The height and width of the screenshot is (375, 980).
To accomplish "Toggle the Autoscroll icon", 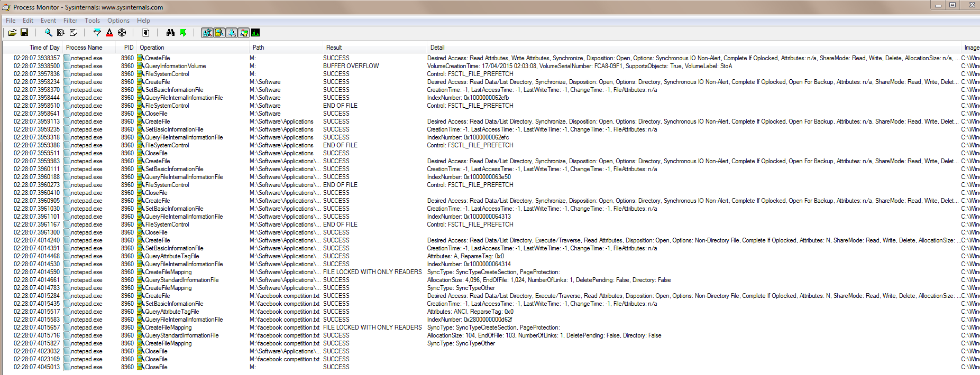I will [61, 33].
